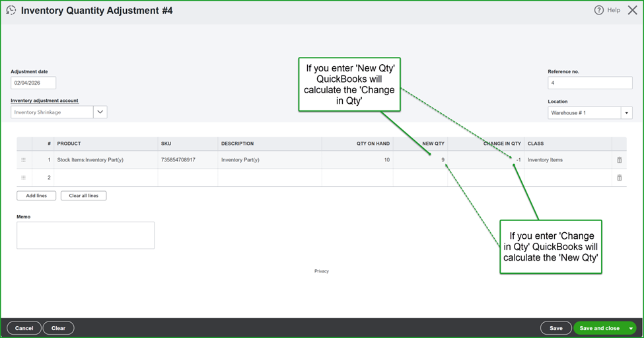Screen dimensions: 644x338
Task: Expand the Inventory adjustment account dropdown
Action: click(100, 112)
